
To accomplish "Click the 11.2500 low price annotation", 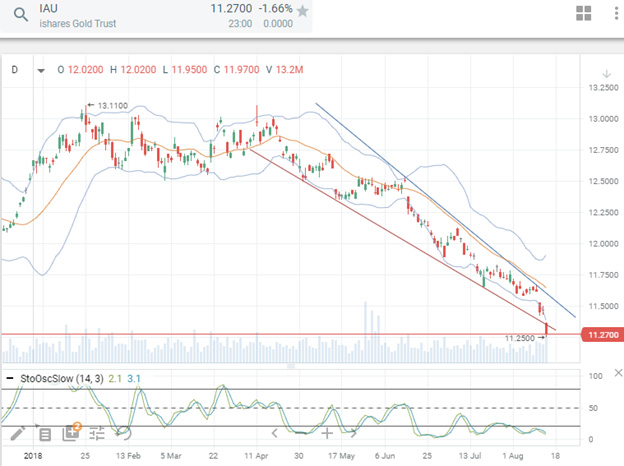I will pyautogui.click(x=520, y=338).
